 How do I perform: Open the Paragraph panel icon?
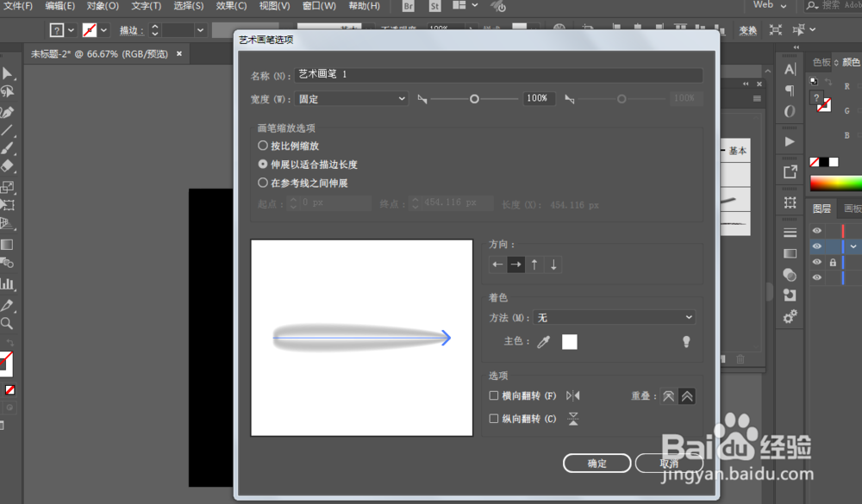pos(790,90)
